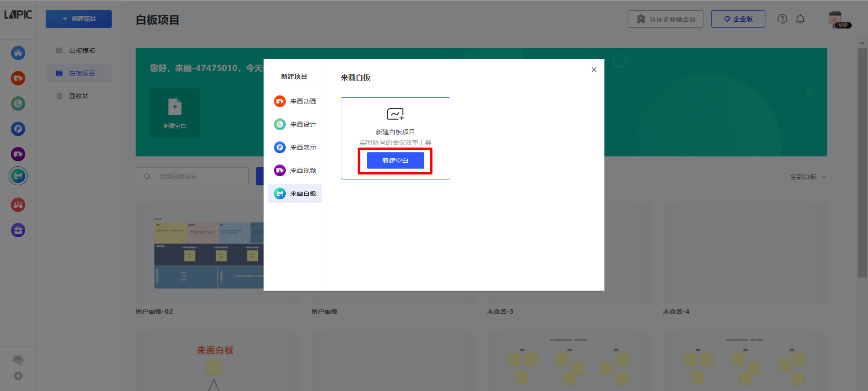Expand the 全部白板 dropdown
Screen dimensions: 868x391
808,177
